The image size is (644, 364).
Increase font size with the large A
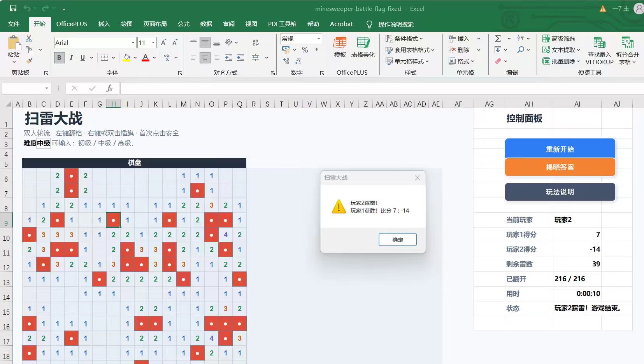[x=163, y=42]
